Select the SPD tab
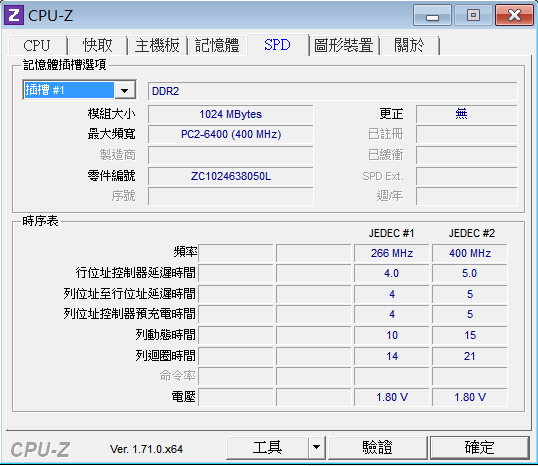This screenshot has height=466, width=538. click(x=277, y=45)
